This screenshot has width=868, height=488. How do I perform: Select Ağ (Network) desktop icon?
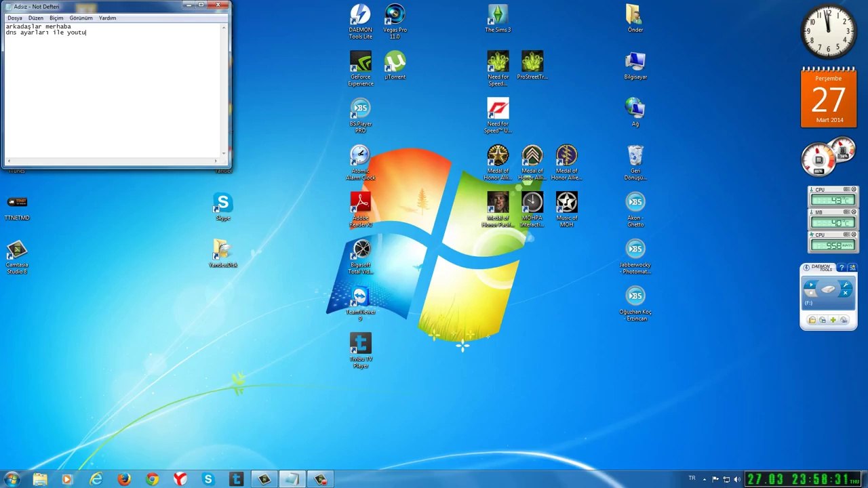(x=635, y=112)
